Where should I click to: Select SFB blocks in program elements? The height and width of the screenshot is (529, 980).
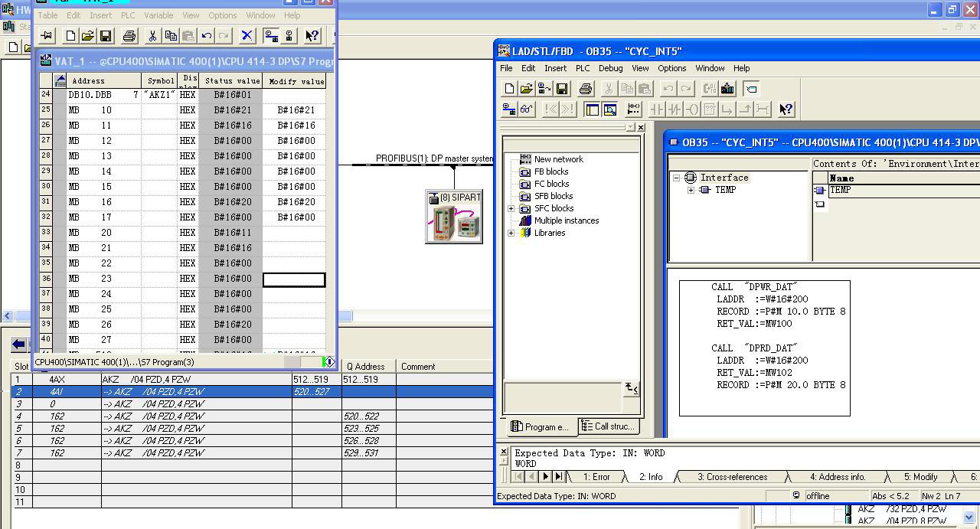[554, 196]
